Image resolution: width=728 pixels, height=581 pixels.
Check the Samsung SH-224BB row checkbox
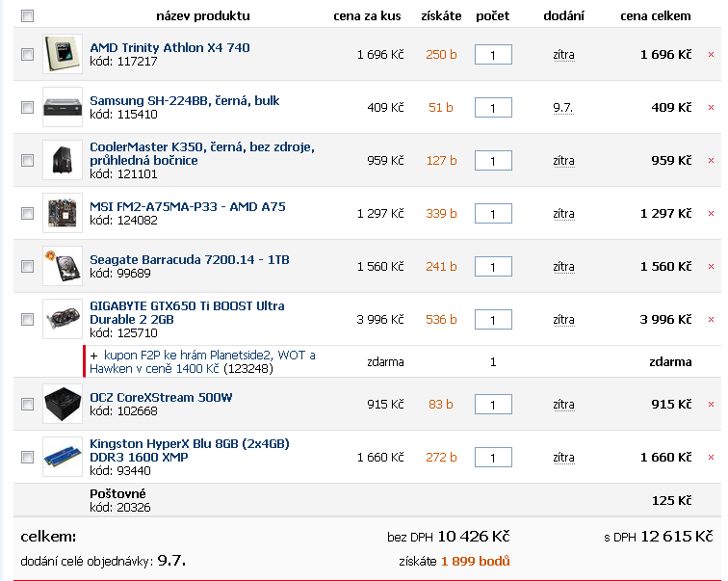27,107
